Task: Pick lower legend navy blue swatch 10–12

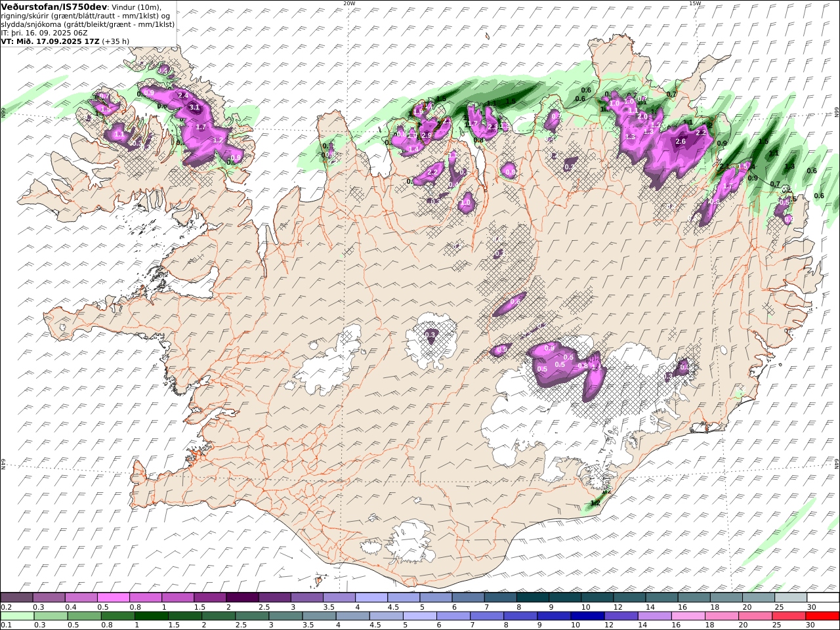Action: (587, 616)
